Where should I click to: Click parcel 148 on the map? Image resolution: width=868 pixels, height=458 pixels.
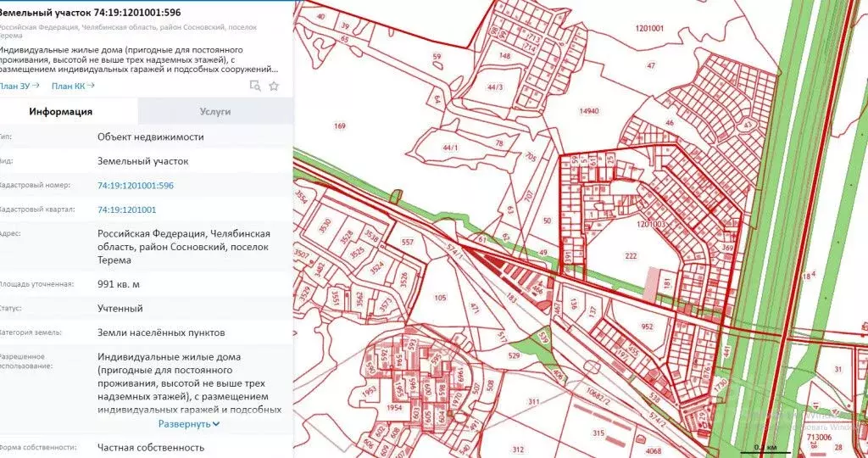coord(504,55)
